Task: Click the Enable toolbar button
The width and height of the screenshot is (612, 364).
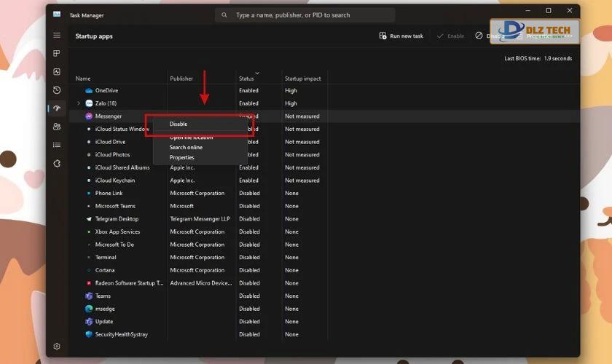Action: click(450, 36)
